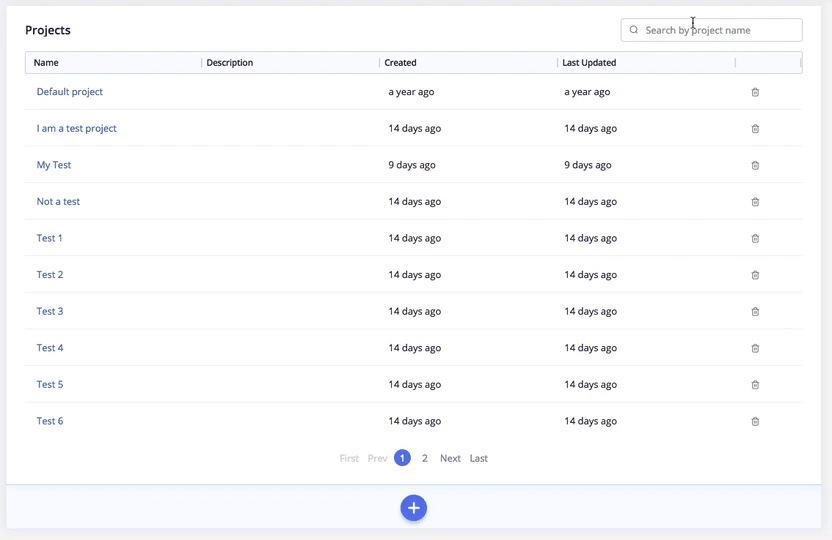The height and width of the screenshot is (540, 832).
Task: Sort by the Name column header
Action: click(x=46, y=63)
